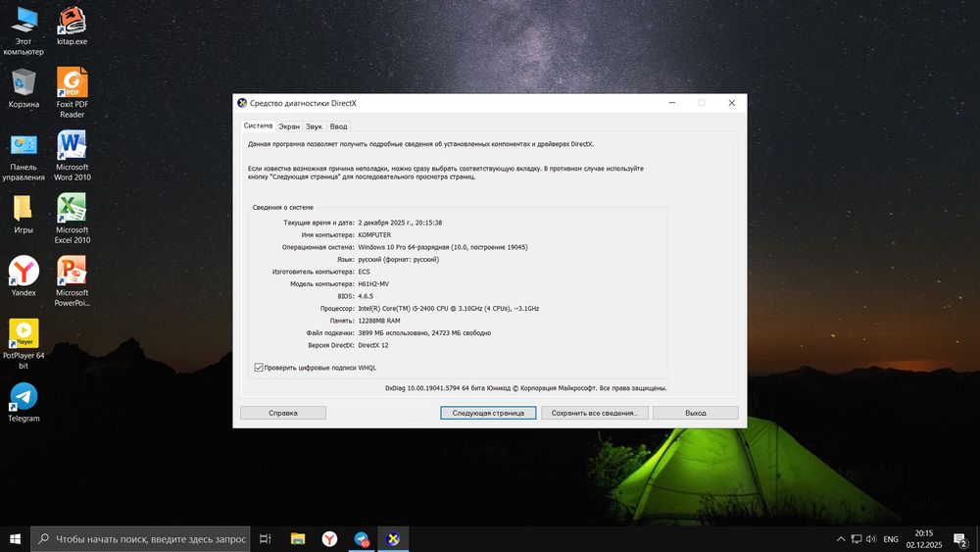980x552 pixels.
Task: Launch the Foxit PDF Reader desktop icon
Action: pyautogui.click(x=72, y=92)
